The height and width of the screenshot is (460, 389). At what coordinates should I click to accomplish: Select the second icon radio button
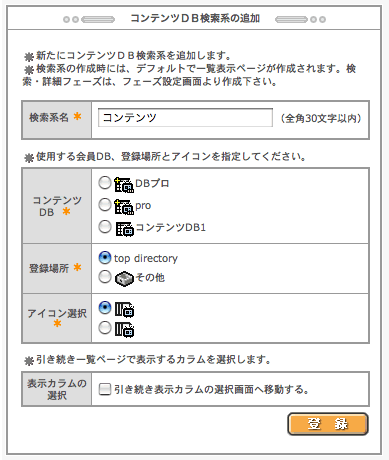(105, 327)
